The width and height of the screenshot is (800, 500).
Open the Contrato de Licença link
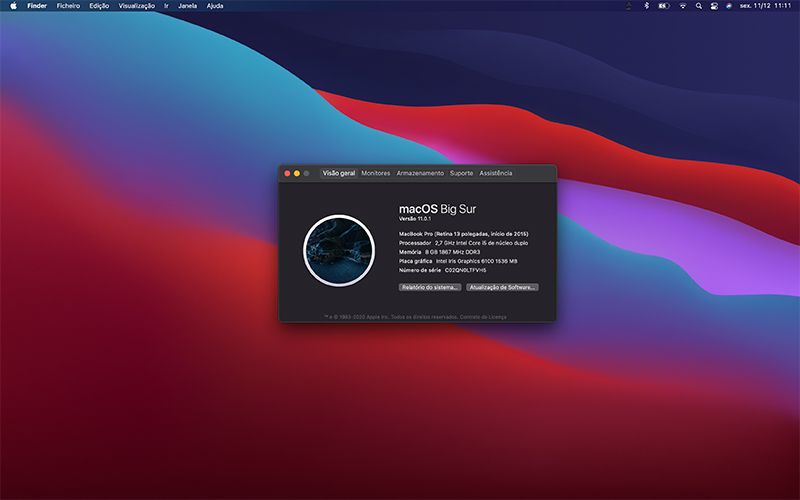(x=483, y=317)
